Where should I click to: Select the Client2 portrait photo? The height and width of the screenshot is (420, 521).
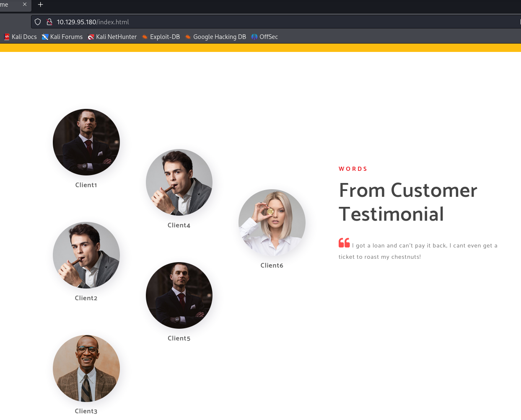(86, 255)
